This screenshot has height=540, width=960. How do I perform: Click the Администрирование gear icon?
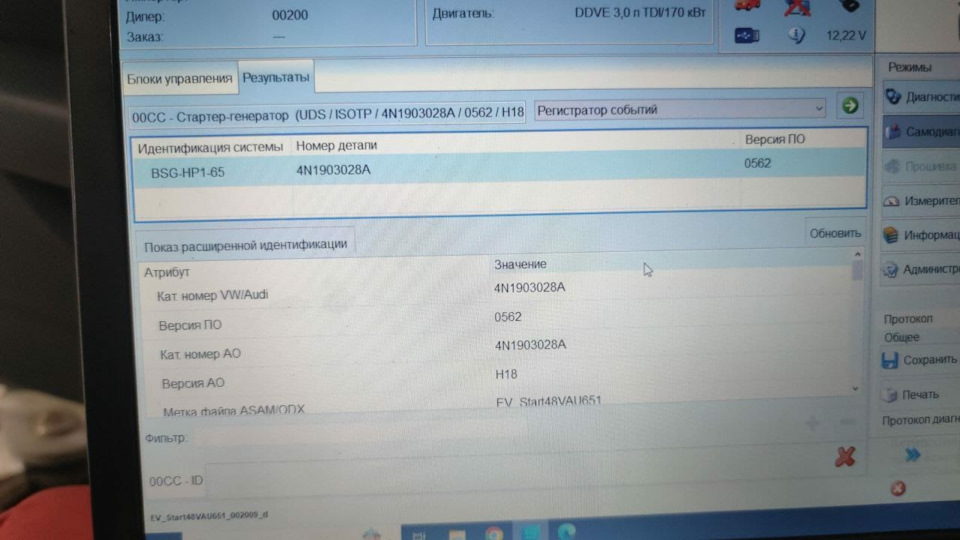coord(891,269)
